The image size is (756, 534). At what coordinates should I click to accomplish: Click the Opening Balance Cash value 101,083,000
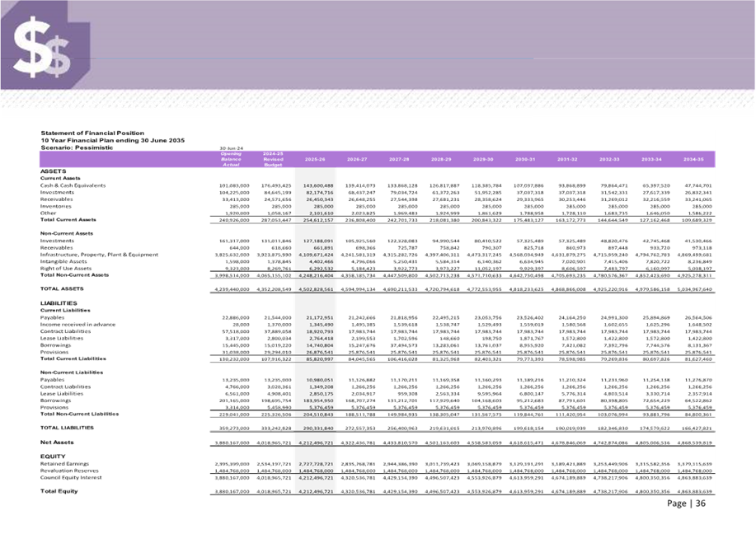tap(234, 185)
